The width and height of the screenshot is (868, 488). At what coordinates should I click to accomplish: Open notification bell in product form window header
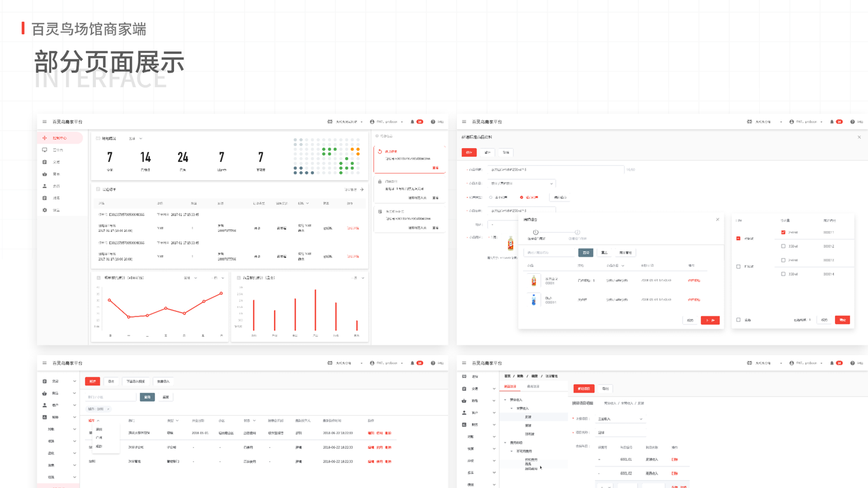tap(832, 122)
